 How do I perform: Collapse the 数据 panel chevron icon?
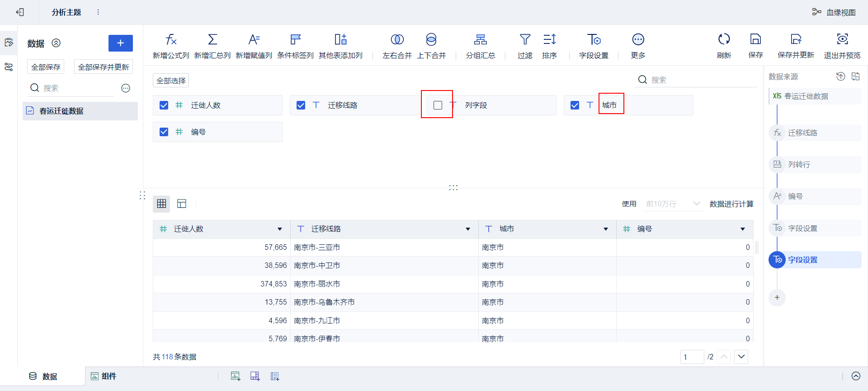[x=56, y=43]
